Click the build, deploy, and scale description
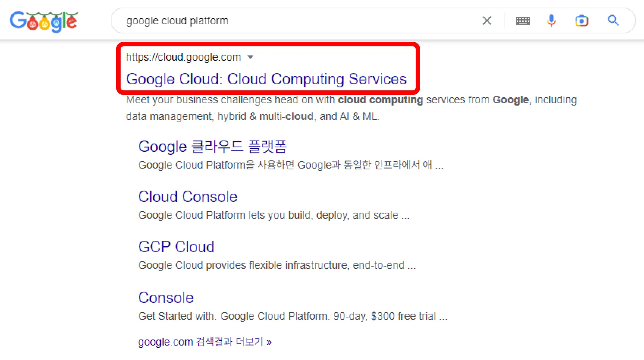644x360 pixels. tap(274, 215)
